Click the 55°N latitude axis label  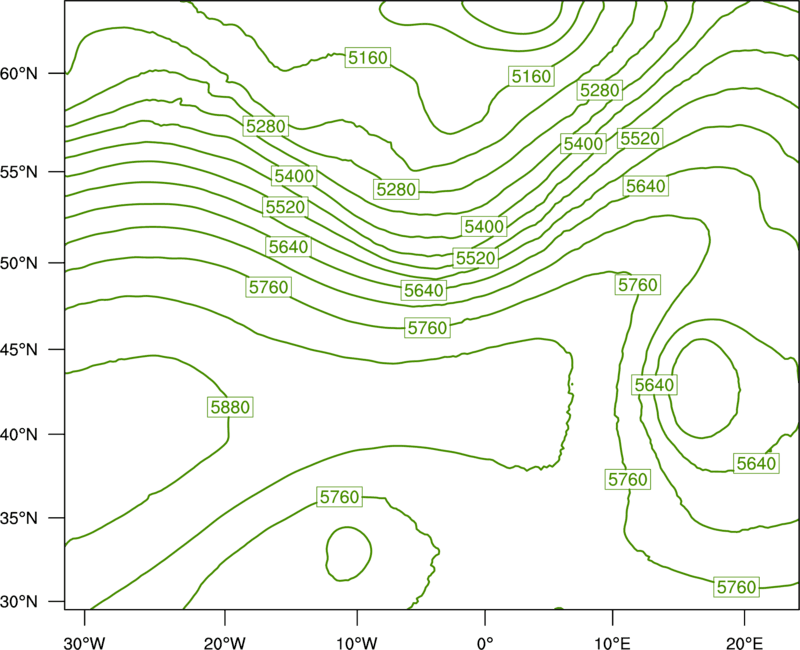tap(19, 172)
